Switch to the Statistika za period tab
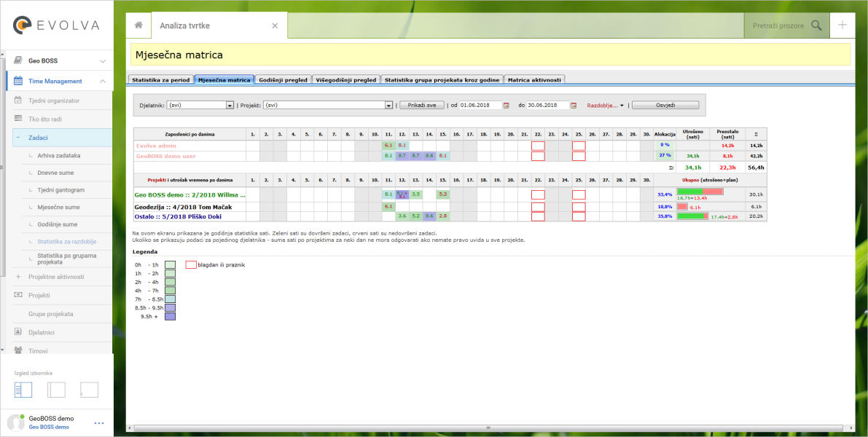868x437 pixels. (161, 79)
